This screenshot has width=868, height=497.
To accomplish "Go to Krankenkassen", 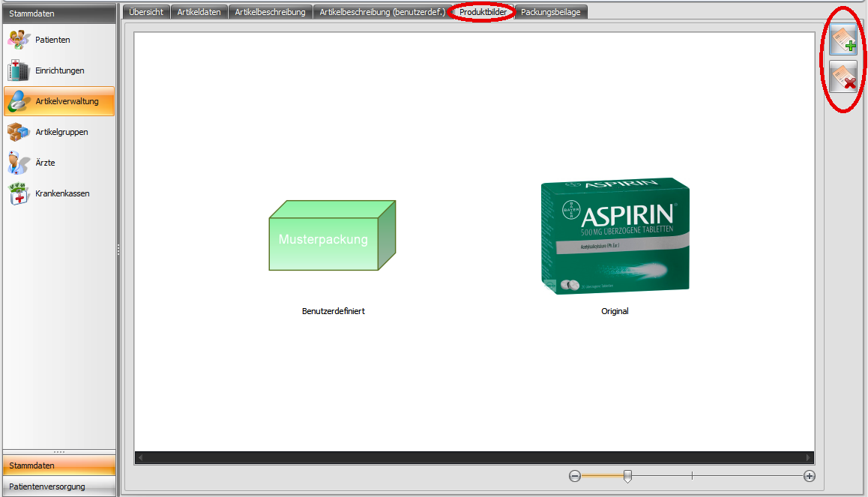I will pos(59,193).
